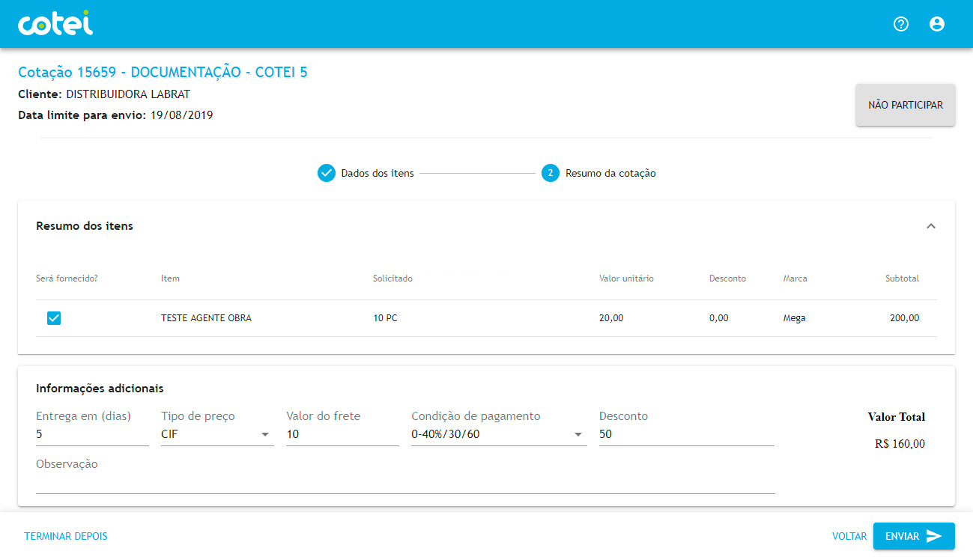
Task: Click the Observação text field
Action: pyautogui.click(x=404, y=483)
